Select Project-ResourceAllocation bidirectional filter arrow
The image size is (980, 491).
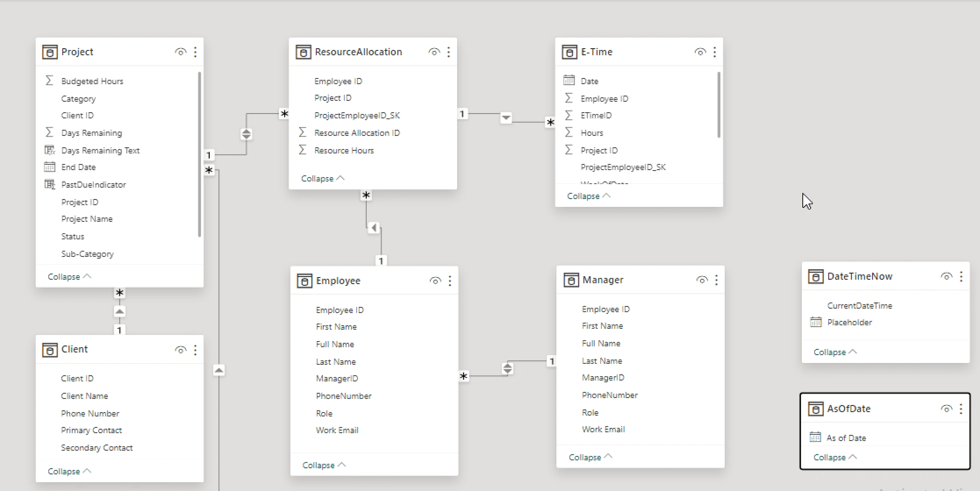pyautogui.click(x=246, y=134)
